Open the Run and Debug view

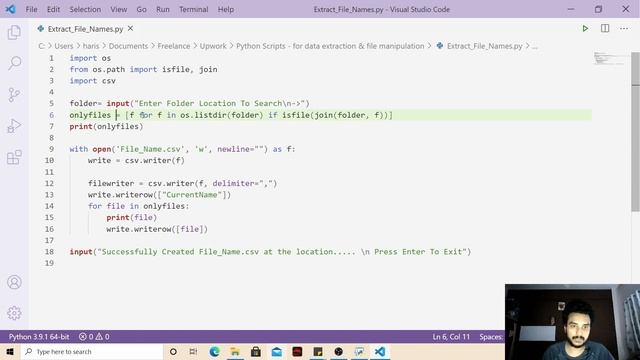coord(14,126)
